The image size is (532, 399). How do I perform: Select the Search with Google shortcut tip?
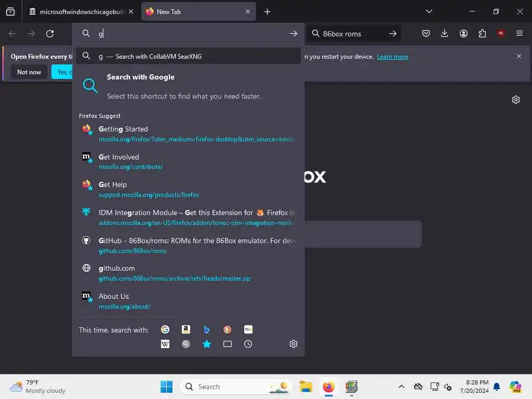188,86
